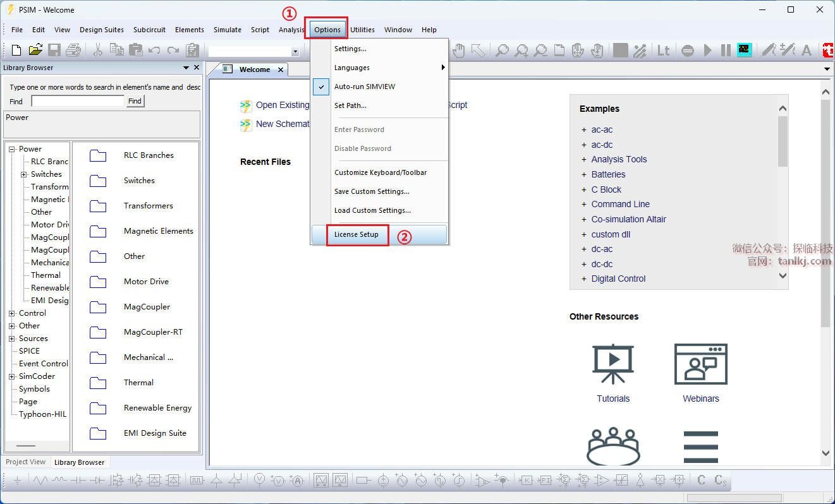Click the Find search input field

pos(78,101)
